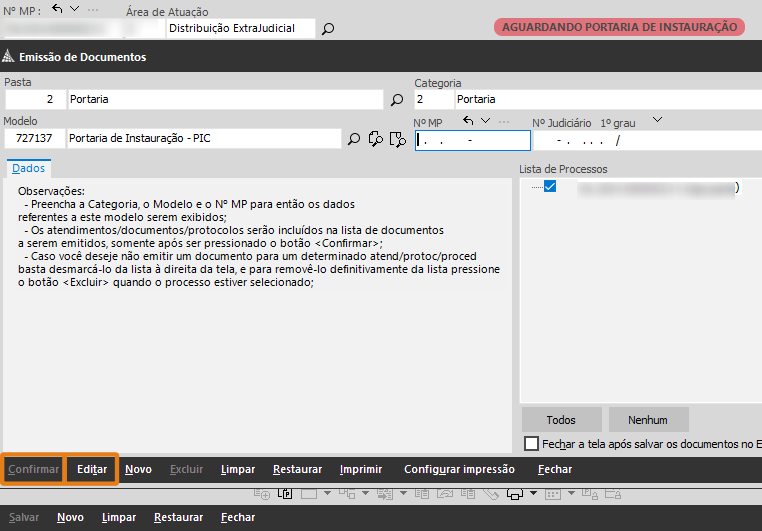Click the printer icon in the bottom toolbar
This screenshot has width=762, height=531.
[515, 494]
